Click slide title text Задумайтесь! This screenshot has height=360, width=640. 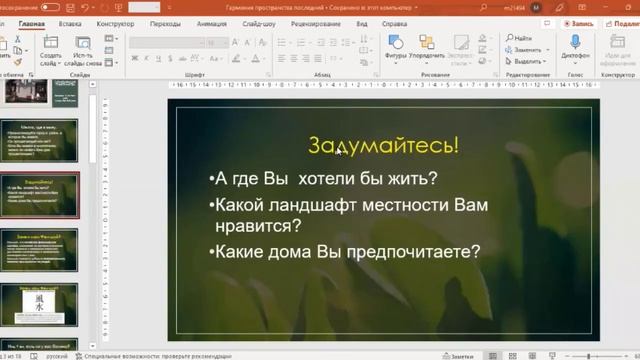(x=383, y=145)
